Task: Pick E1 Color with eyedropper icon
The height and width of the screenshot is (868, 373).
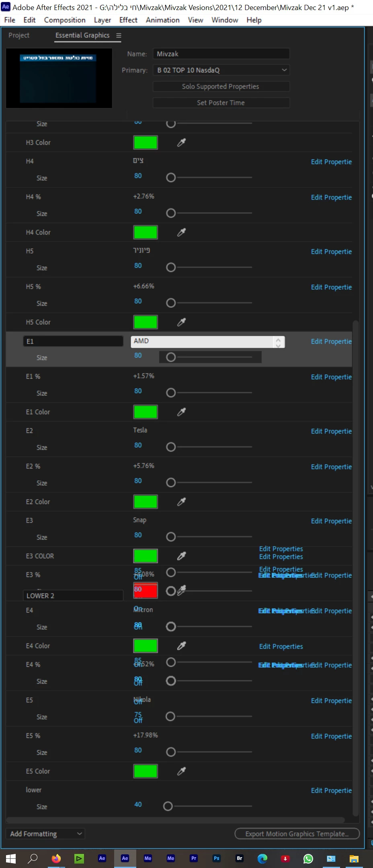Action: [x=182, y=412]
